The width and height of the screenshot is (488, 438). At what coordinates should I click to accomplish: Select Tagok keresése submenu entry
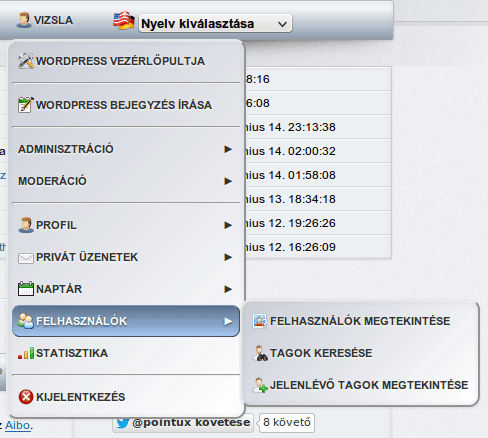[x=361, y=353]
